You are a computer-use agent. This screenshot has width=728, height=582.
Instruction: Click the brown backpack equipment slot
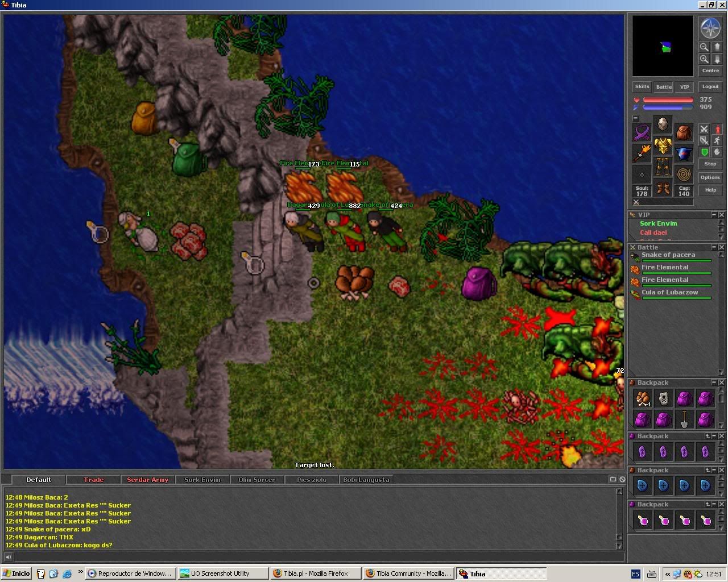coord(684,132)
